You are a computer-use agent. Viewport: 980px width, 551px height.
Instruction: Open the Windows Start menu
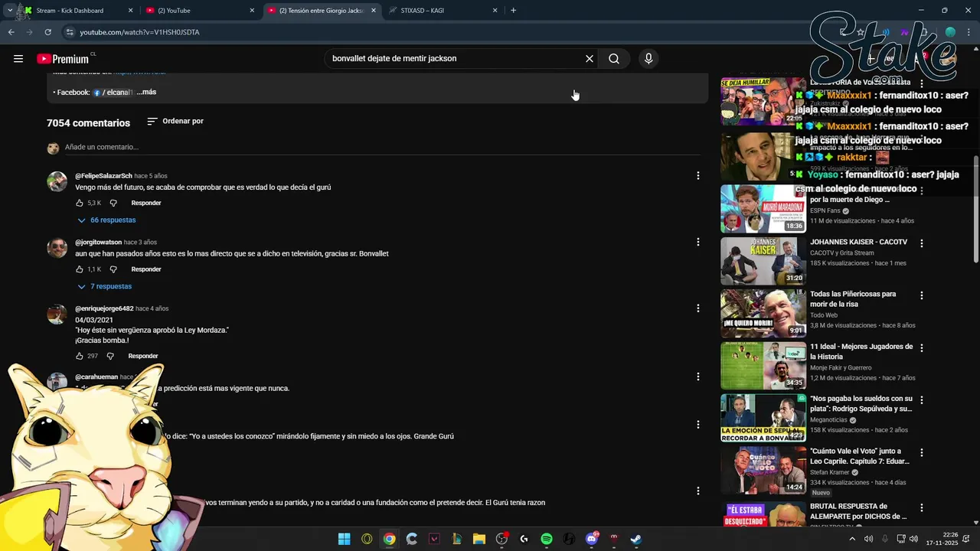coord(345,539)
